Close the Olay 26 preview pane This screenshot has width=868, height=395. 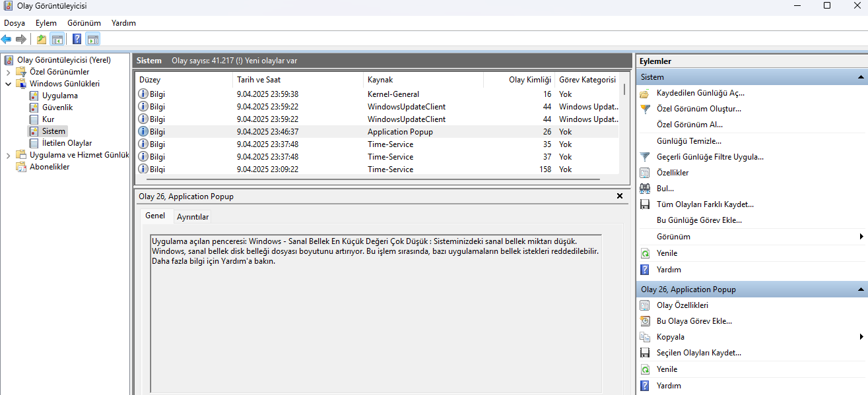619,196
